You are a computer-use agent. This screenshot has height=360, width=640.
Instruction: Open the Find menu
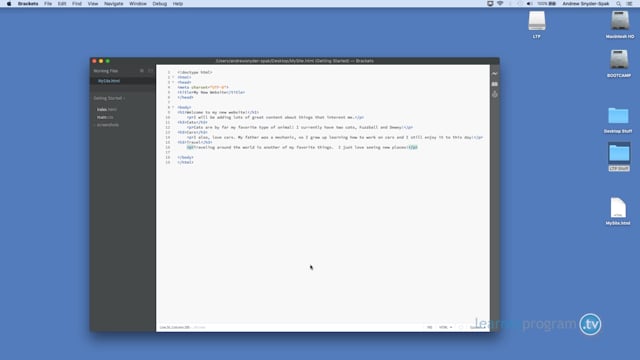pos(77,4)
